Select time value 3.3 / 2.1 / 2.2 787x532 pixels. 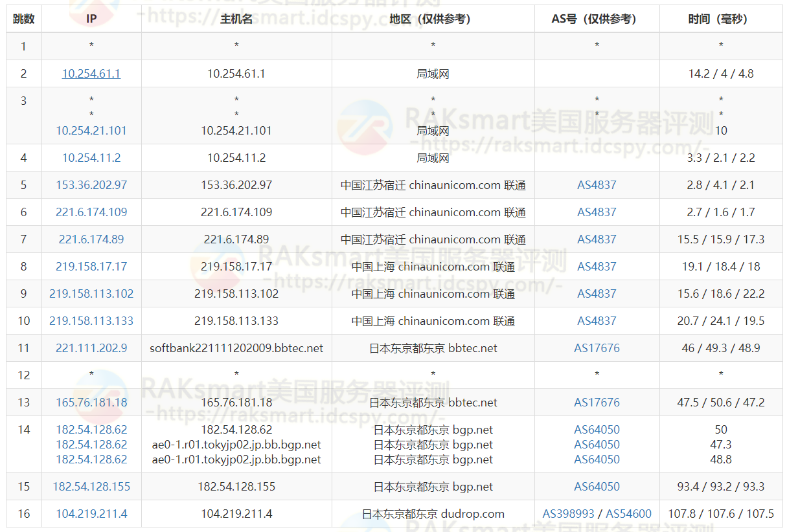click(x=721, y=158)
